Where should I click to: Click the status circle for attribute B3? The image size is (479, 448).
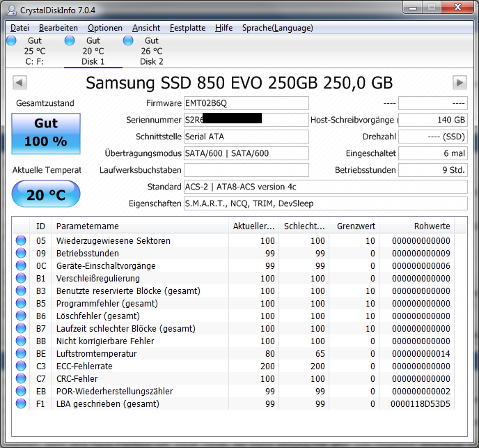[21, 291]
